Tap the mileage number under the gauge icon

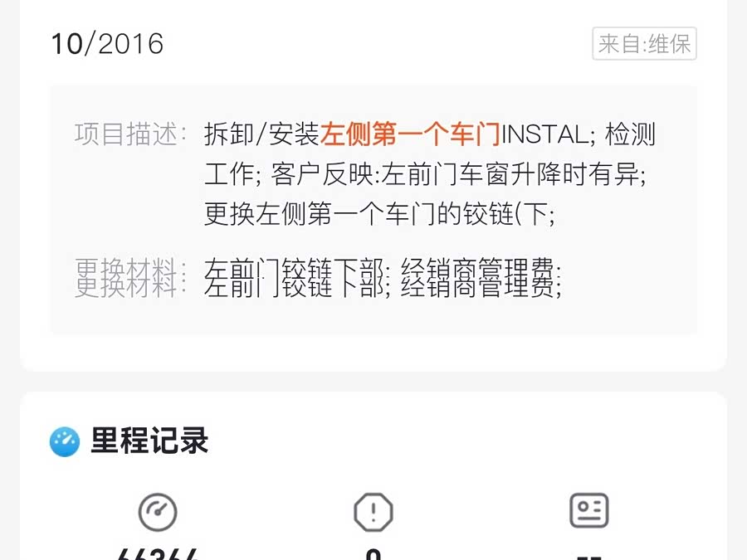pos(158,553)
